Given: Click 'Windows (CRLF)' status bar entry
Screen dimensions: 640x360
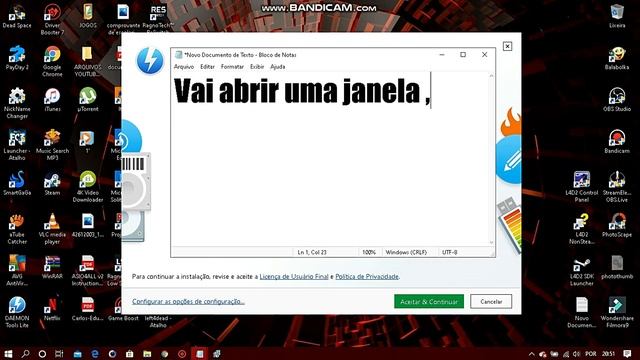Looking at the screenshot, I should point(406,252).
